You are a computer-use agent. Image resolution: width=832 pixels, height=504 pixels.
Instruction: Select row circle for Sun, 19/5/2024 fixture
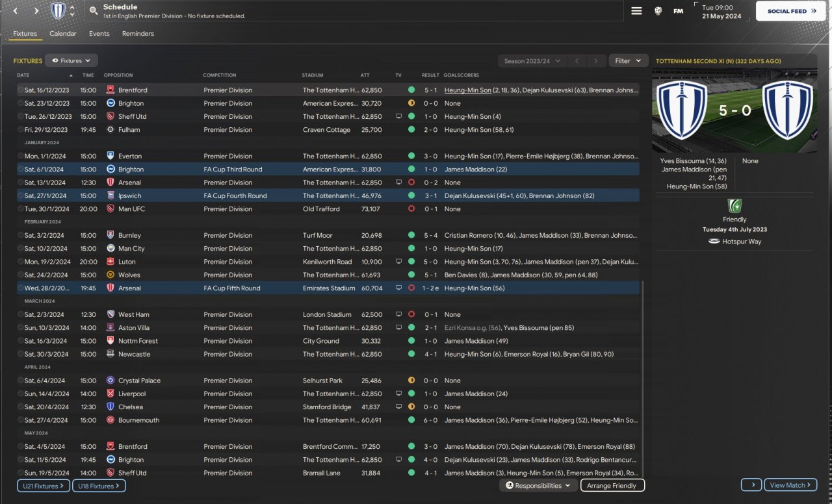tap(20, 473)
